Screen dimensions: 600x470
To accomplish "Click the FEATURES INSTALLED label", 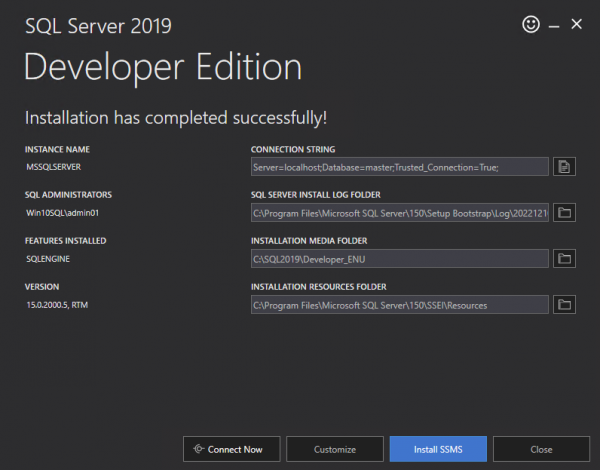I will (66, 241).
